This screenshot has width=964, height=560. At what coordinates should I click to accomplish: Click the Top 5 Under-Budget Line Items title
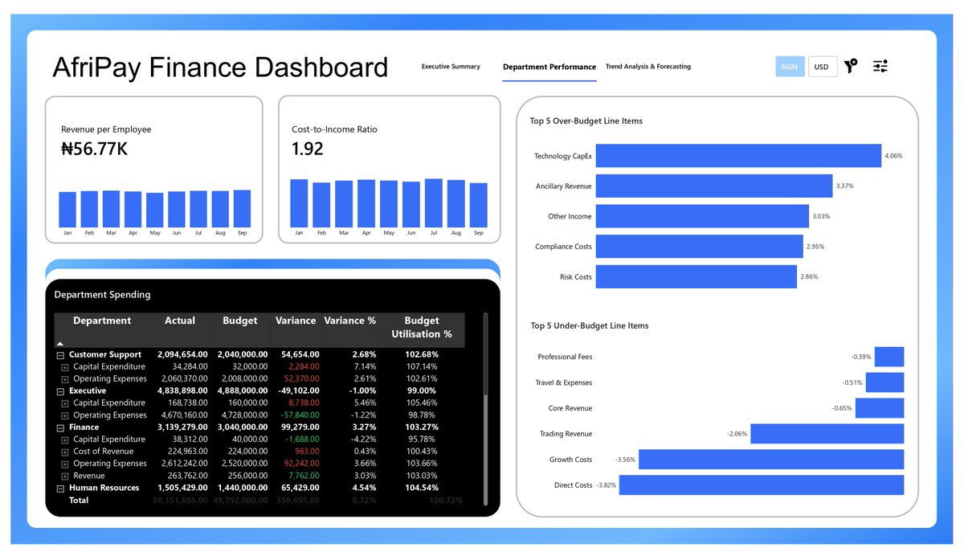(590, 326)
